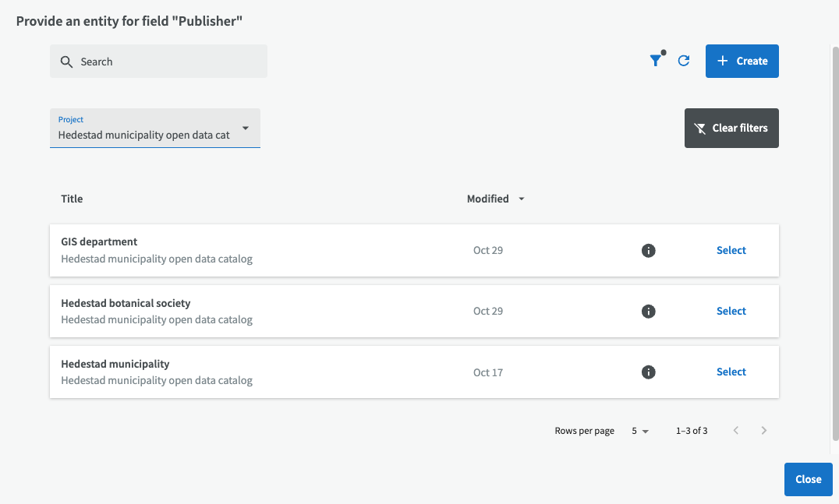Click the Title column header
The width and height of the screenshot is (839, 504).
tap(72, 199)
